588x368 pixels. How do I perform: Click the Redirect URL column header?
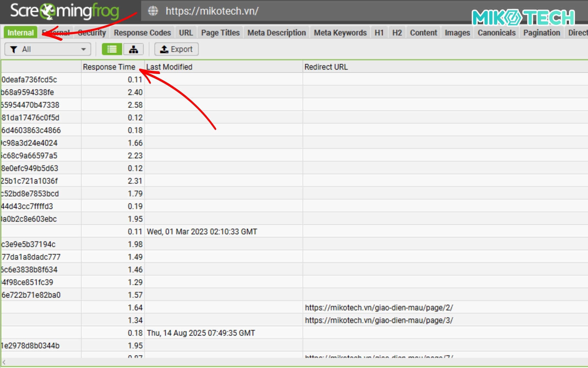(x=326, y=67)
